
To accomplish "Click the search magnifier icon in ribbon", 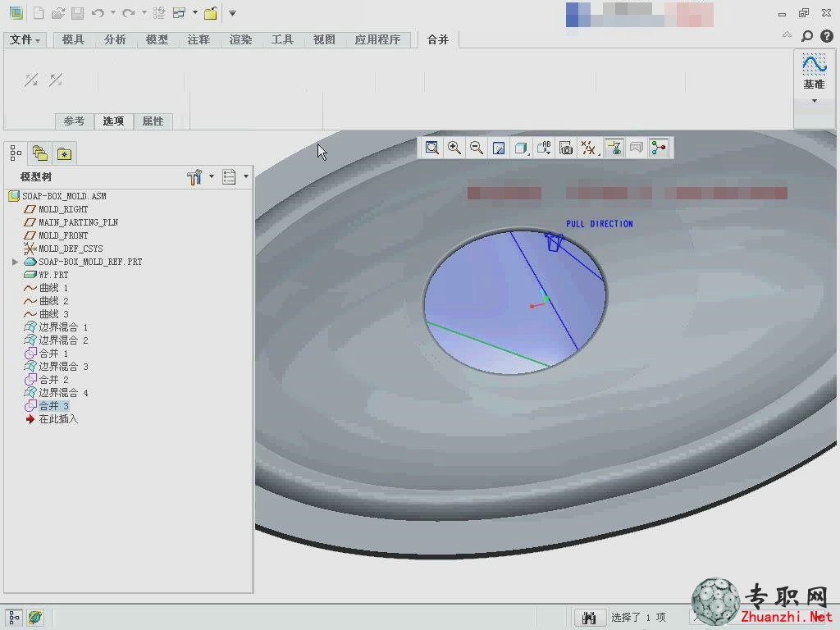I will [x=807, y=36].
